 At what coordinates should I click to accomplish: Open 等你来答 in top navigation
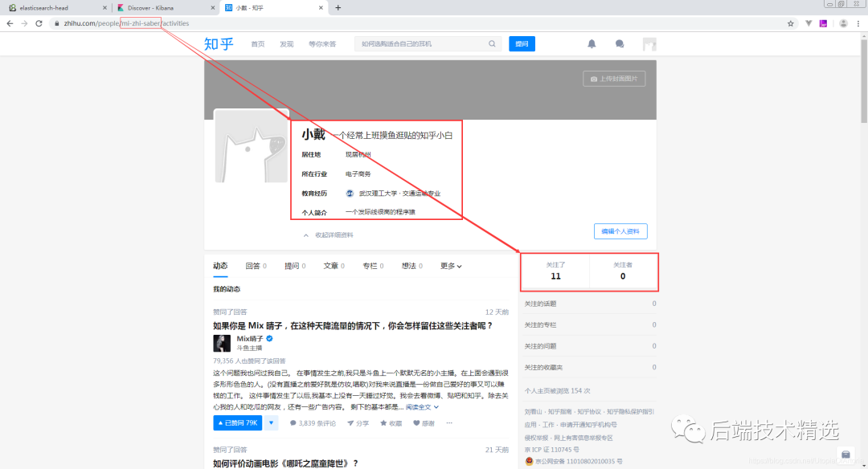322,43
